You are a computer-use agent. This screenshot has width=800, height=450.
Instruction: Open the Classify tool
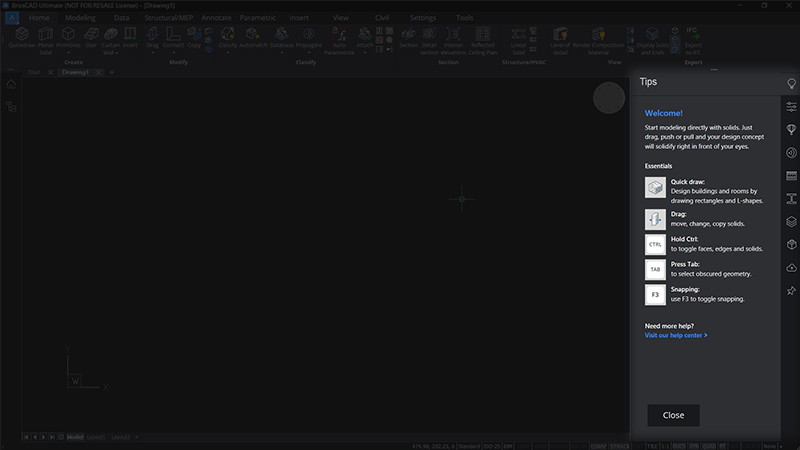228,38
